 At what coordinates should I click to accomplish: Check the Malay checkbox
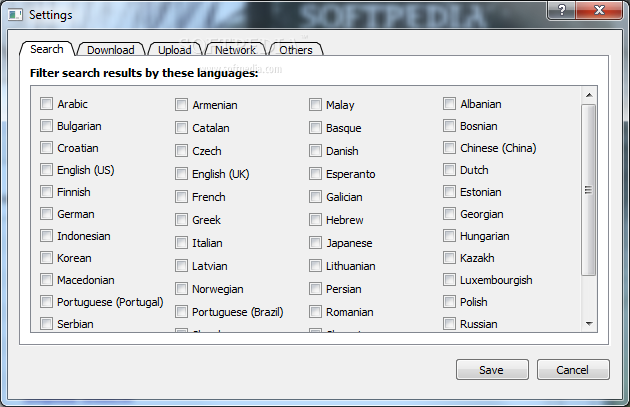(x=315, y=105)
